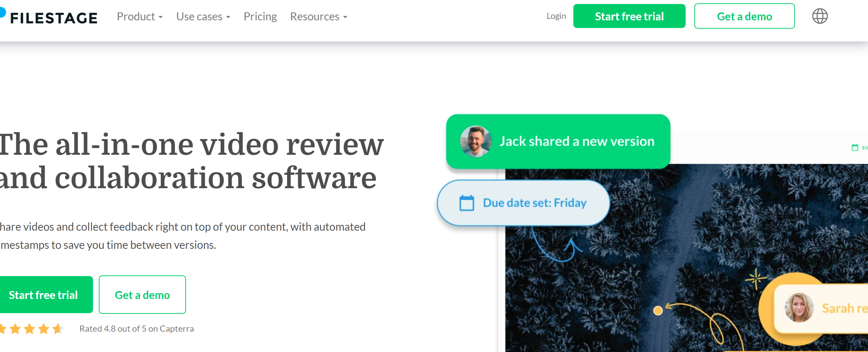Click Sarah's avatar in the yellow card
The width and height of the screenshot is (868, 352).
click(799, 307)
